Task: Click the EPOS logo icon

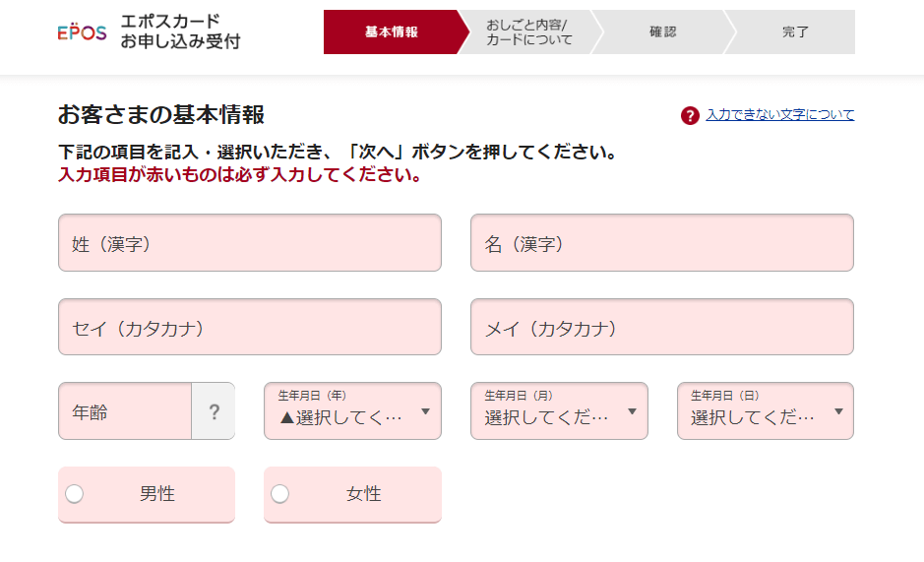Action: [82, 31]
